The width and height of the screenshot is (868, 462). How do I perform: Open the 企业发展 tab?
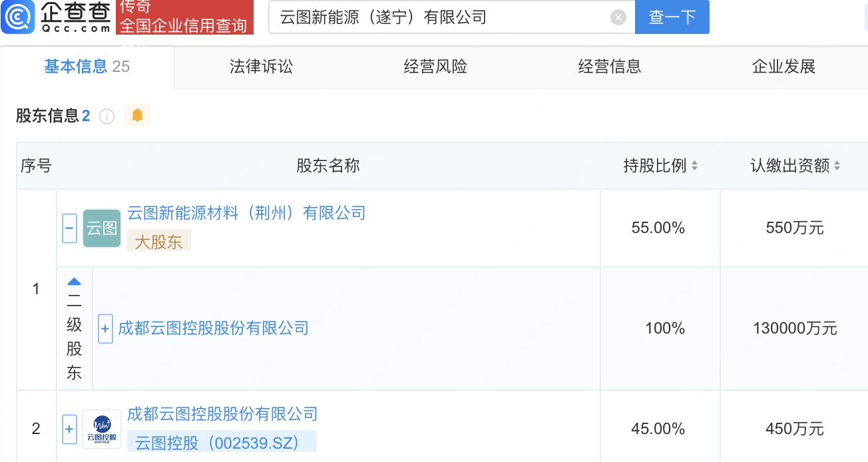(783, 67)
